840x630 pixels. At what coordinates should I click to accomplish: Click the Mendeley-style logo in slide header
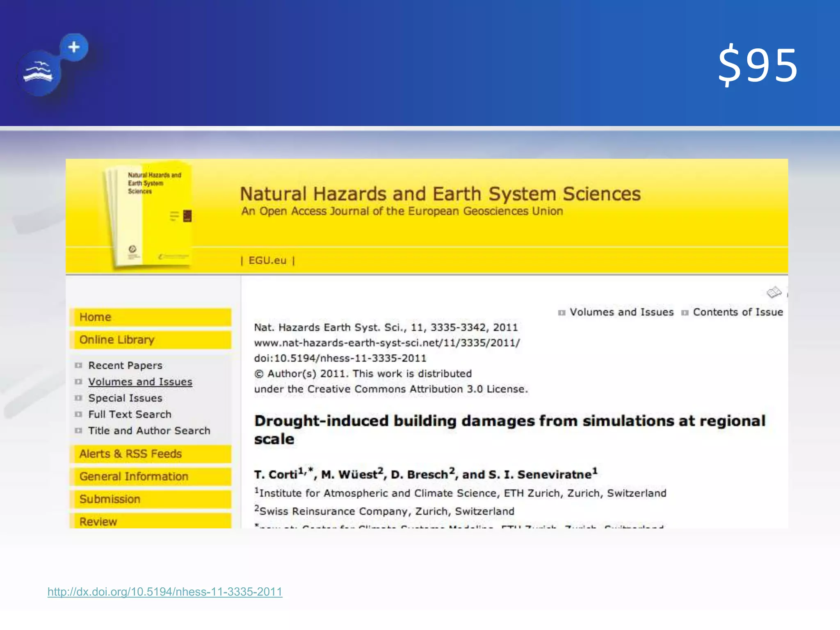pyautogui.click(x=52, y=64)
